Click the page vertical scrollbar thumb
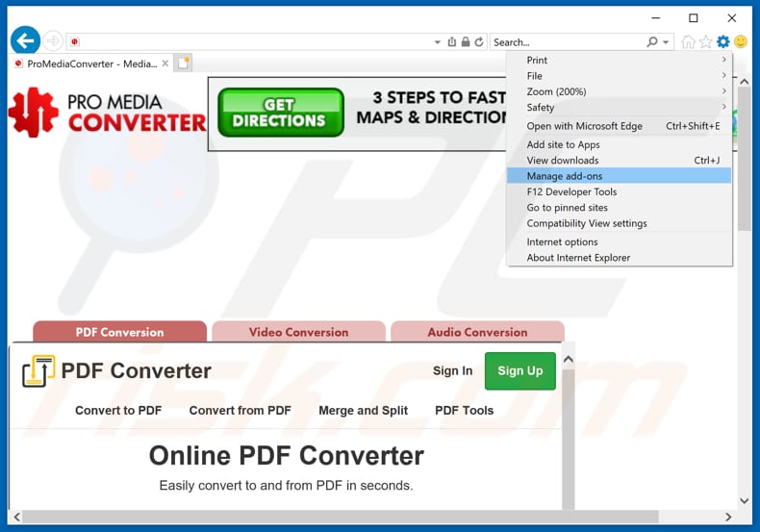 [745, 160]
